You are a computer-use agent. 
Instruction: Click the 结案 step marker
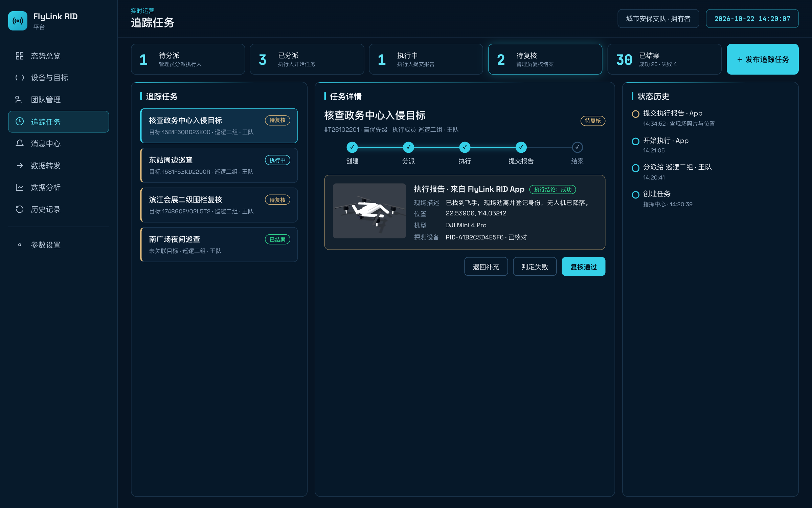(577, 147)
